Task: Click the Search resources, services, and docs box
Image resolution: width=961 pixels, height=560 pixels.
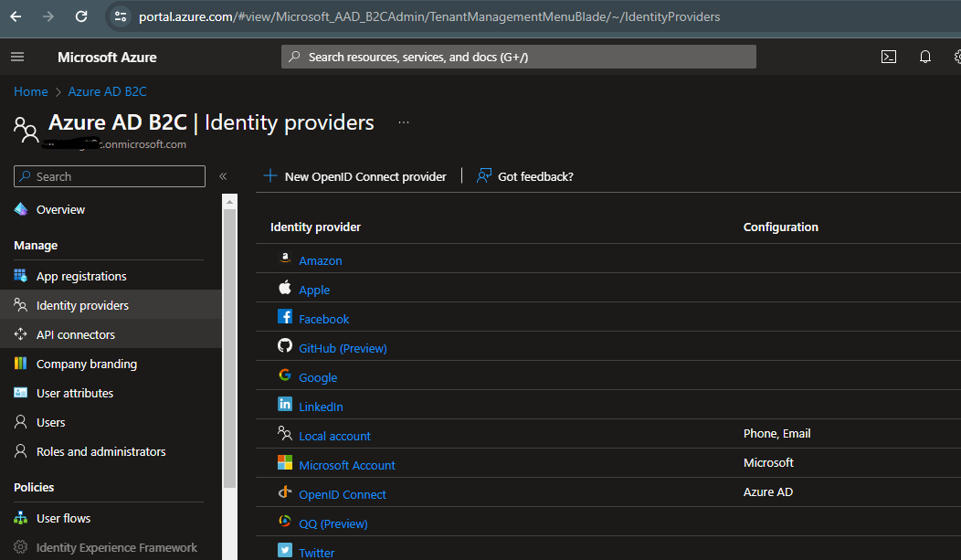Action: coord(519,57)
